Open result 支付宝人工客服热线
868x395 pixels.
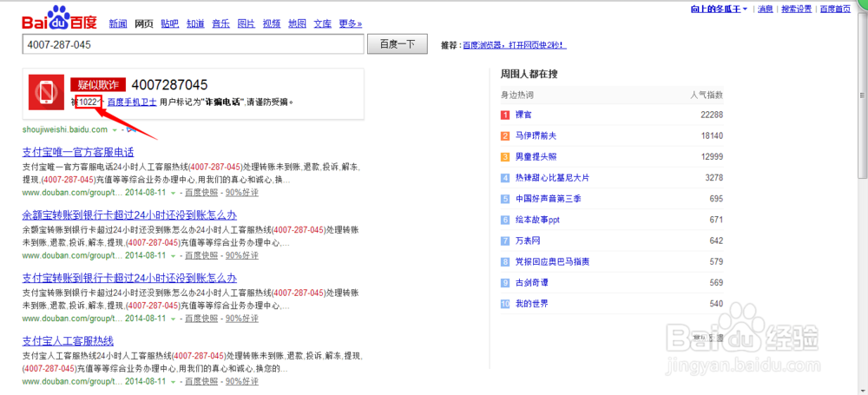[68, 340]
